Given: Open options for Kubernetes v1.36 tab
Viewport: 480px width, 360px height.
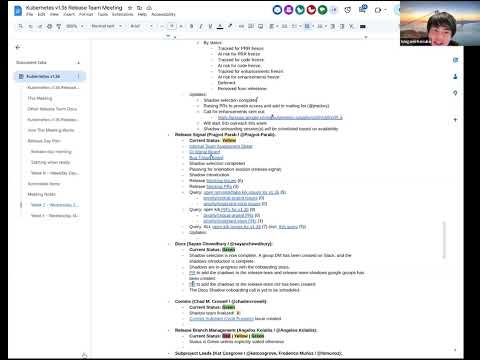Looking at the screenshot, I should (x=78, y=76).
